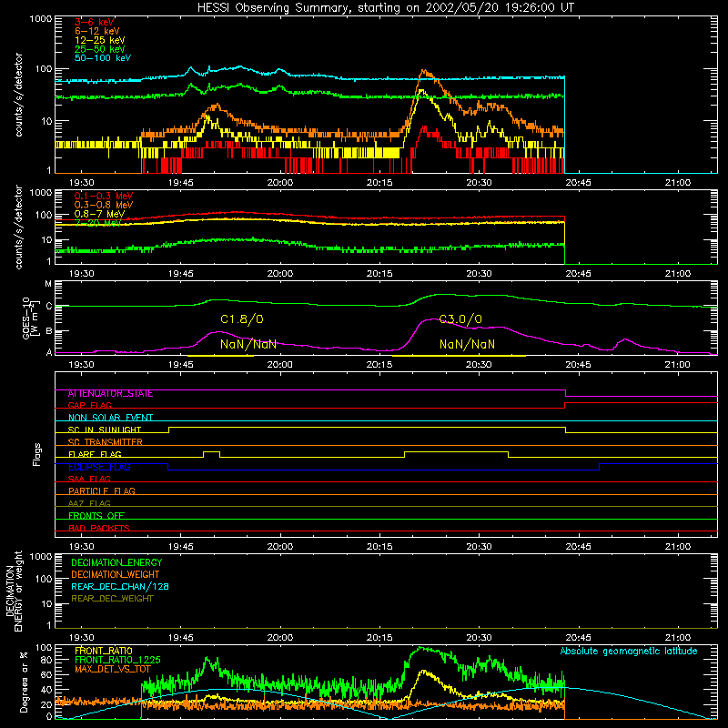Click the REAR_DEC_CHAN/128 legend entry
The height and width of the screenshot is (728, 728).
[120, 587]
